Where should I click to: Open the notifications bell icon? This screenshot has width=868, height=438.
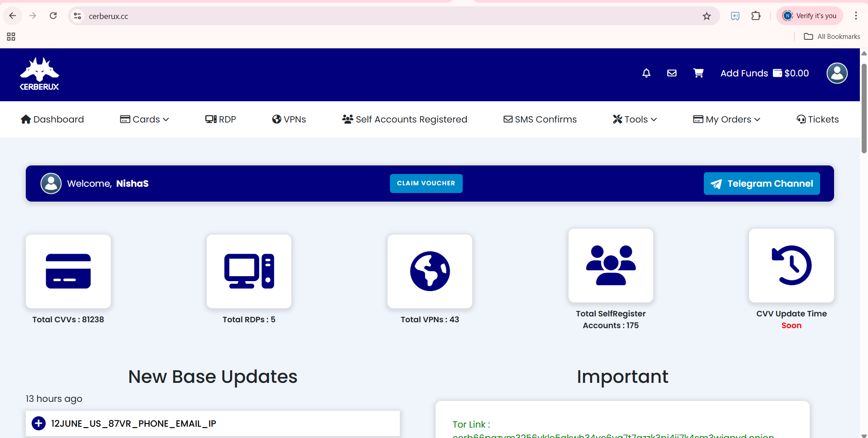tap(646, 73)
